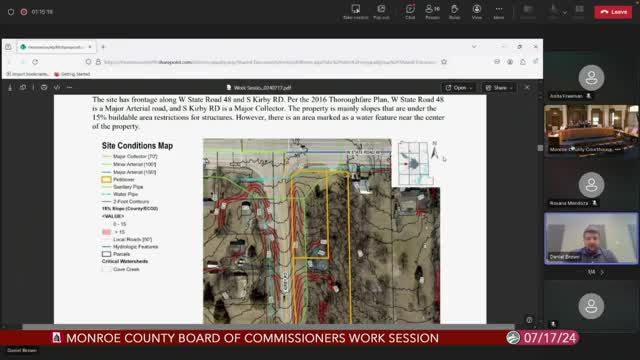Click the print icon in PDF toolbar
This screenshot has height=360, width=640.
click(44, 88)
